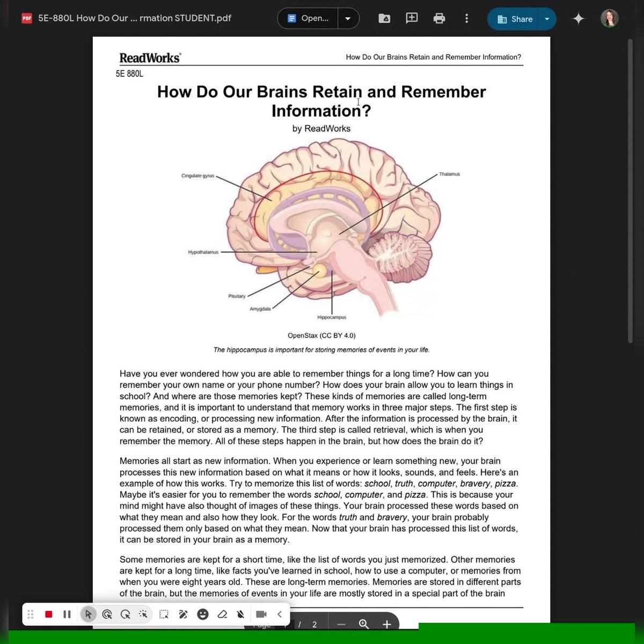Zoom out with the minus button
This screenshot has width=644, height=644.
click(341, 624)
